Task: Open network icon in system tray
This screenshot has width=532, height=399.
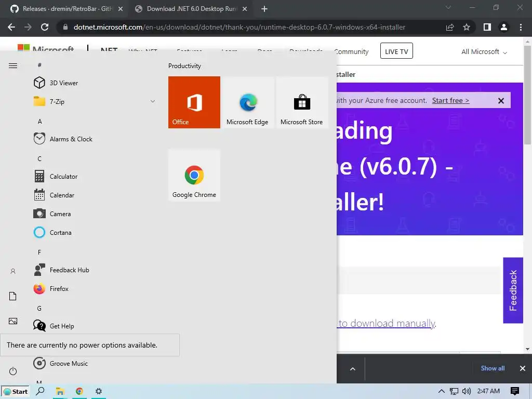Action: pos(454,391)
